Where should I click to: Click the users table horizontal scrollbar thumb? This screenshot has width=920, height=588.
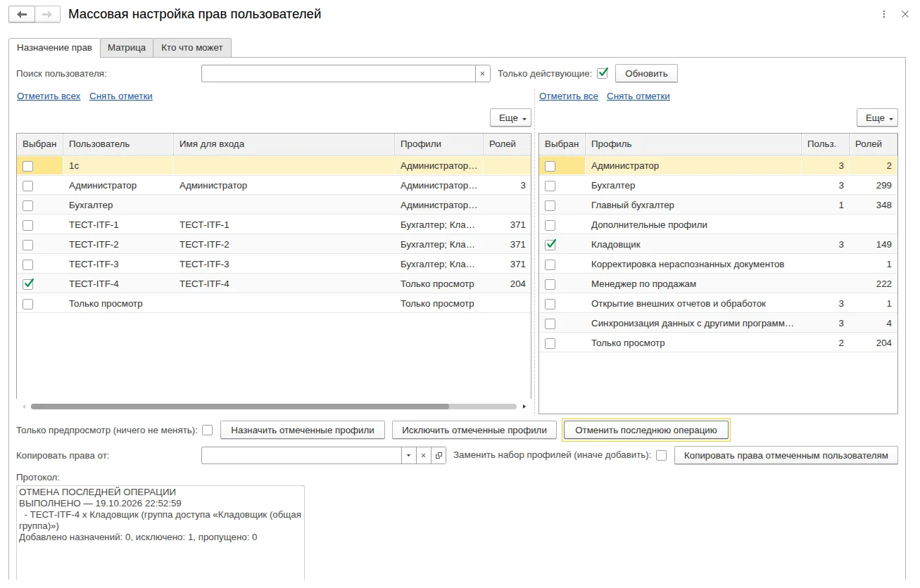tap(240, 407)
